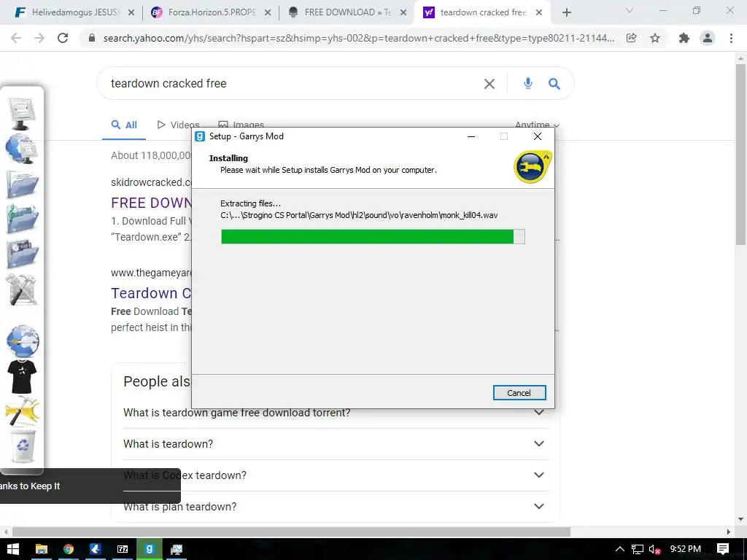
Task: Open the Chrome extensions puzzle icon
Action: point(684,38)
